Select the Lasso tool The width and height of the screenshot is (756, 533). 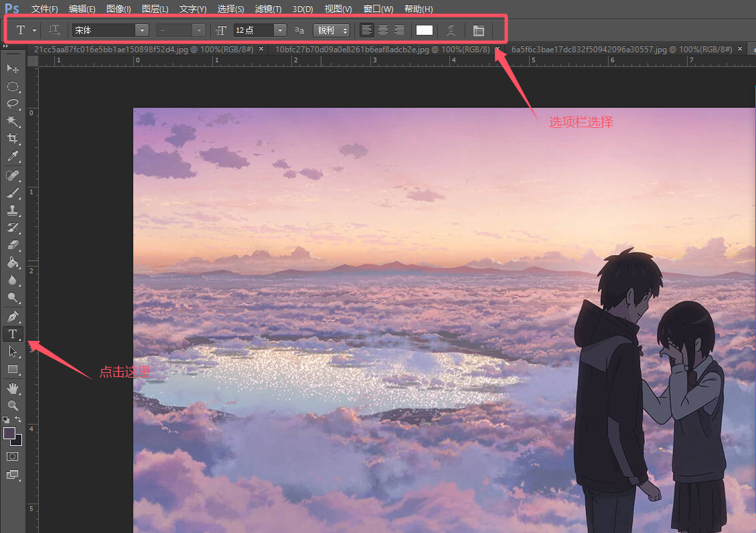(13, 104)
